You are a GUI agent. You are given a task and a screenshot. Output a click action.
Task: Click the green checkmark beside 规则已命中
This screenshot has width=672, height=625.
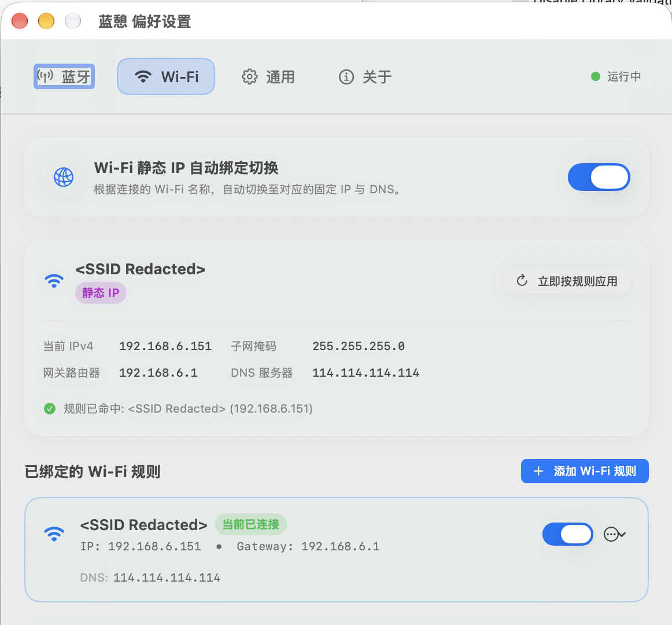click(x=50, y=409)
